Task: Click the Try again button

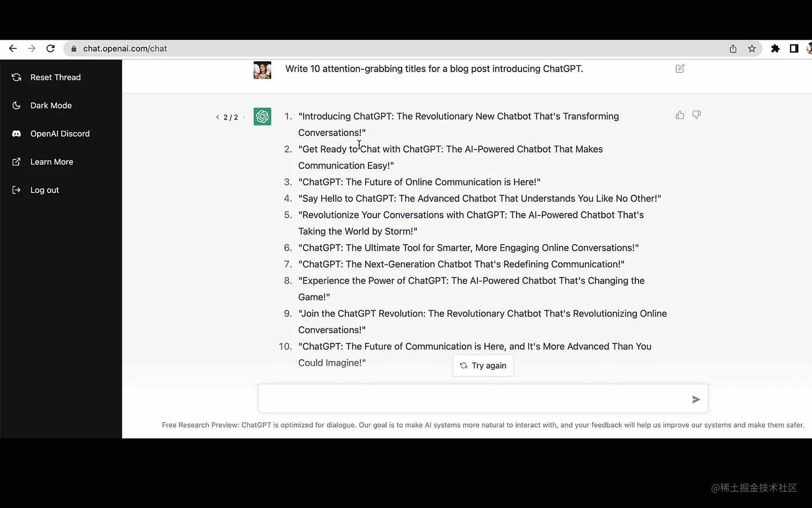Action: point(483,366)
